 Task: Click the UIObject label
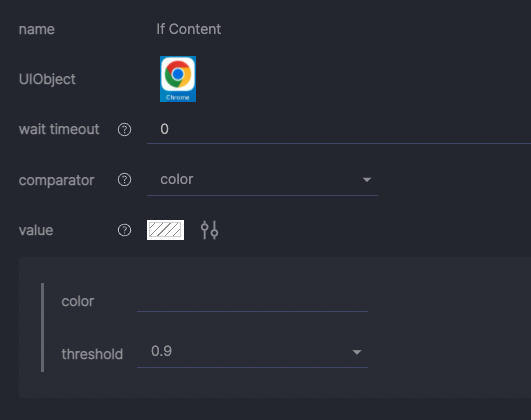click(x=47, y=79)
